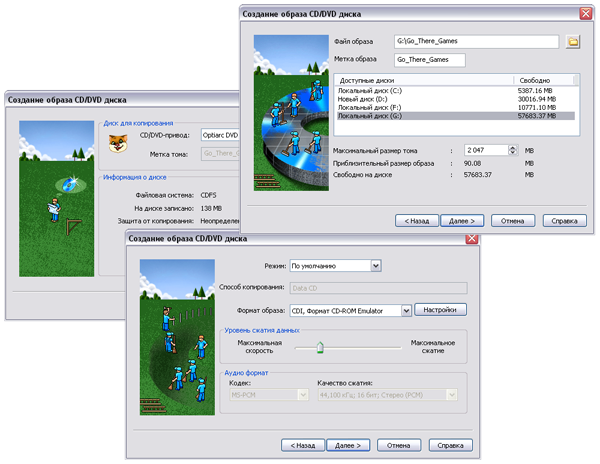This screenshot has height=464, width=600.
Task: Select Локальный диск (F:) in disk list
Action: [x=456, y=107]
